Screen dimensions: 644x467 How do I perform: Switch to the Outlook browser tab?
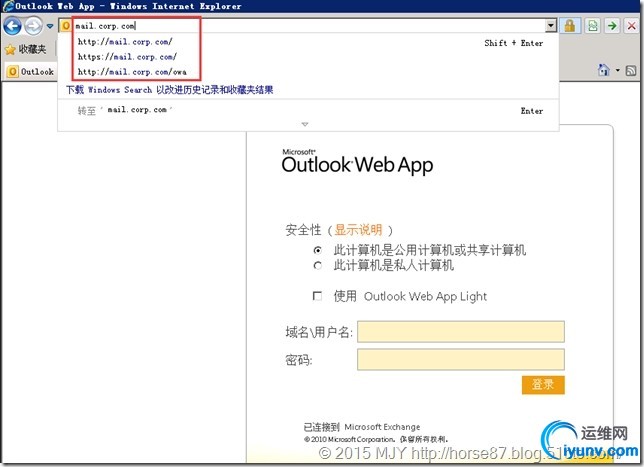[x=31, y=71]
